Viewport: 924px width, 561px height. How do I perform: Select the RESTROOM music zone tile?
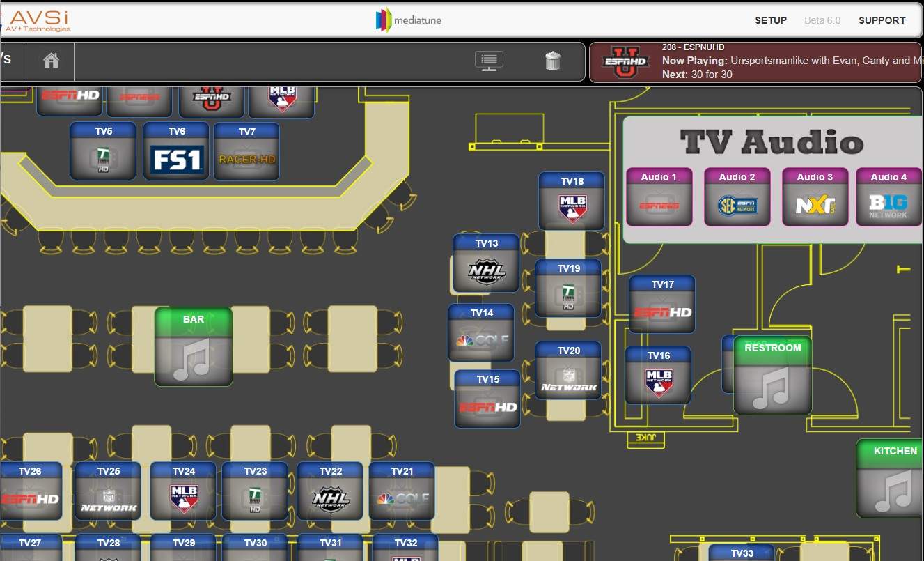coord(773,376)
